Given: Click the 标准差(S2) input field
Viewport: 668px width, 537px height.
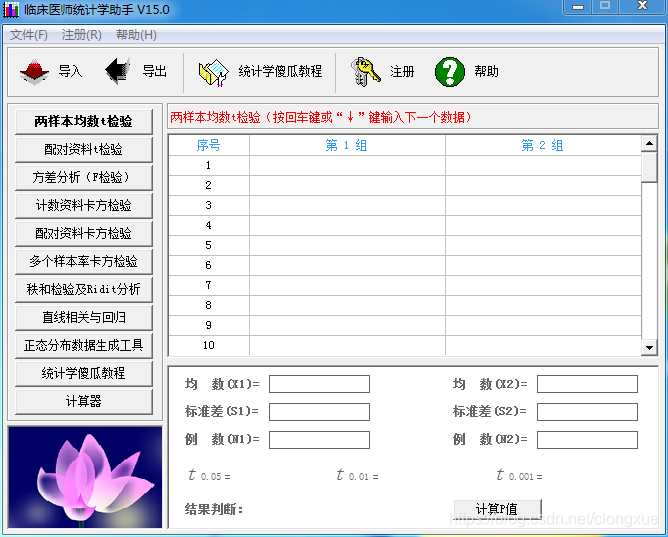Looking at the screenshot, I should tap(587, 412).
